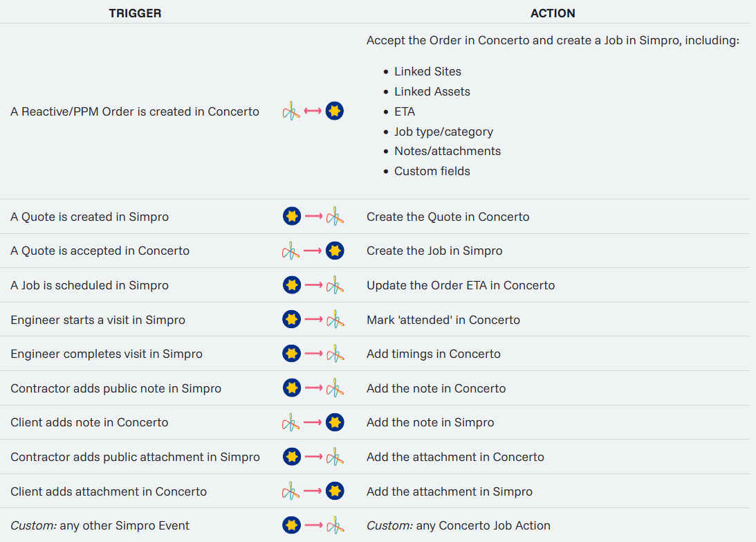The height and width of the screenshot is (542, 756).
Task: Click the Concerto icon in the Reactive/PPM Order row
Action: coord(291,111)
